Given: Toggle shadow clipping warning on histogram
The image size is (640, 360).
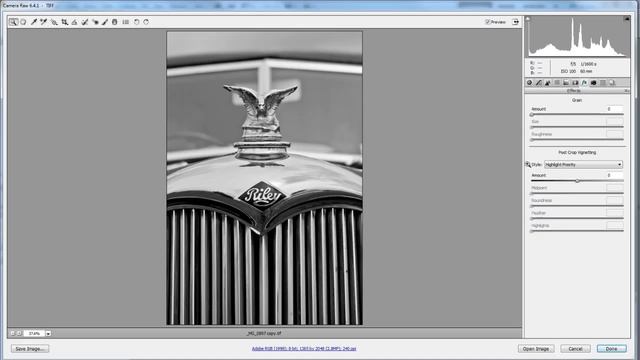Looking at the screenshot, I should 528,19.
